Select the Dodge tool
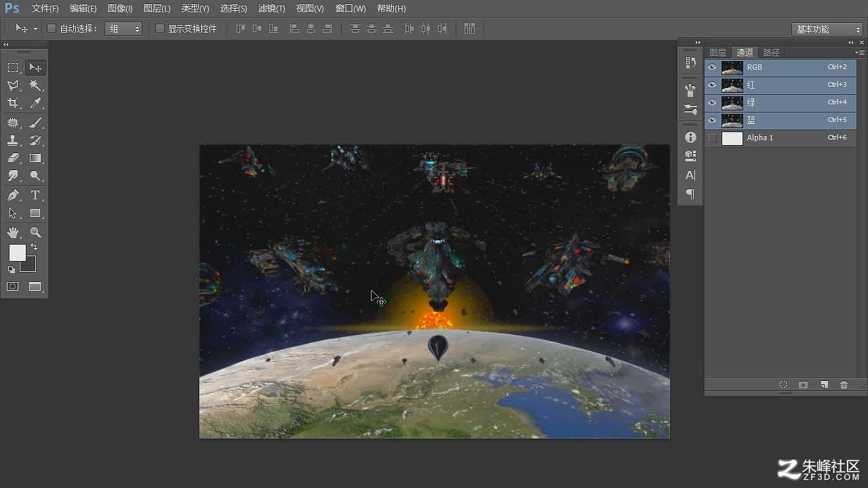Image resolution: width=868 pixels, height=488 pixels. 35,176
